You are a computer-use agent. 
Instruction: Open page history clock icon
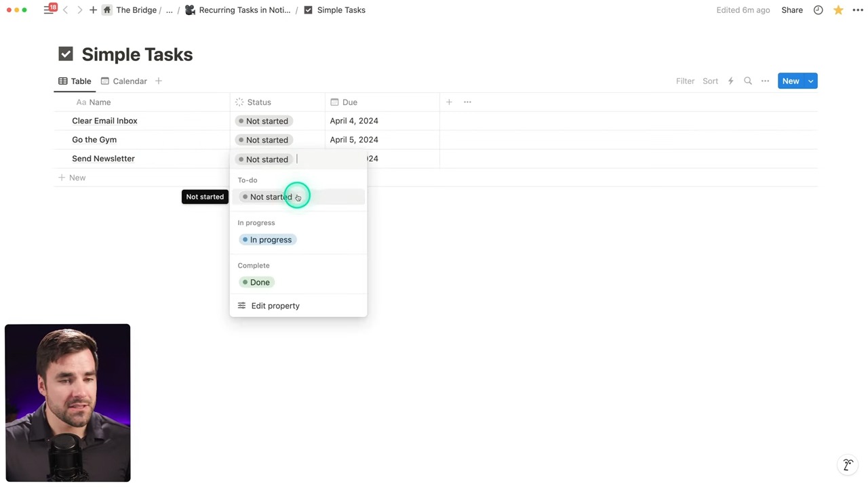(x=818, y=10)
